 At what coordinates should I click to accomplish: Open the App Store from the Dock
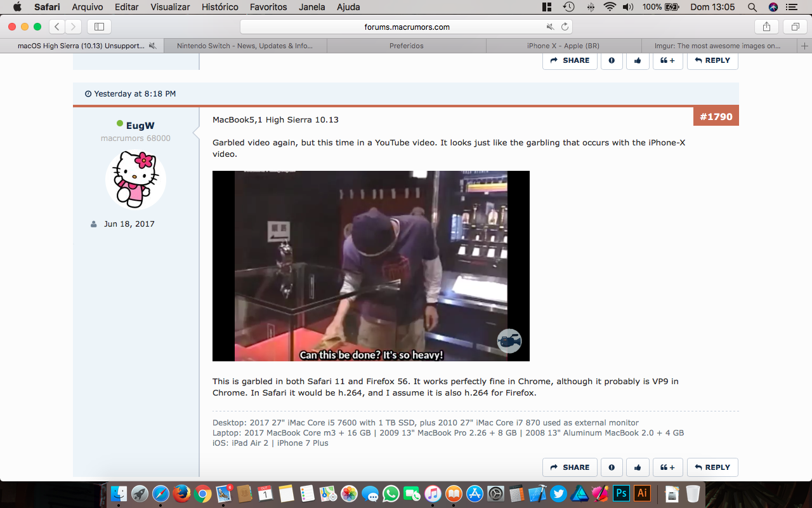(475, 493)
